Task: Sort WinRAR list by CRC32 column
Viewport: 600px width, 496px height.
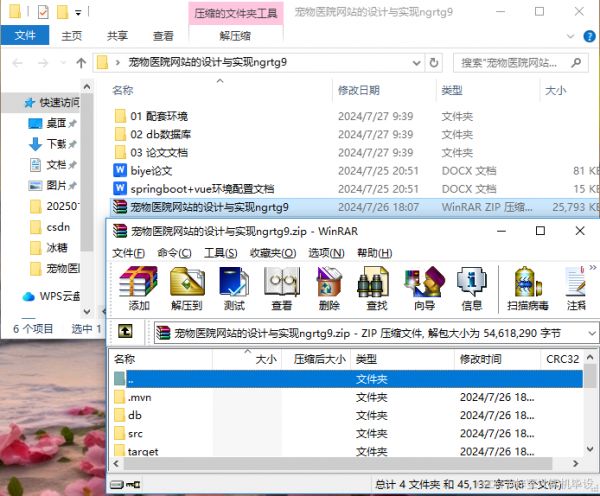Action: (x=562, y=359)
